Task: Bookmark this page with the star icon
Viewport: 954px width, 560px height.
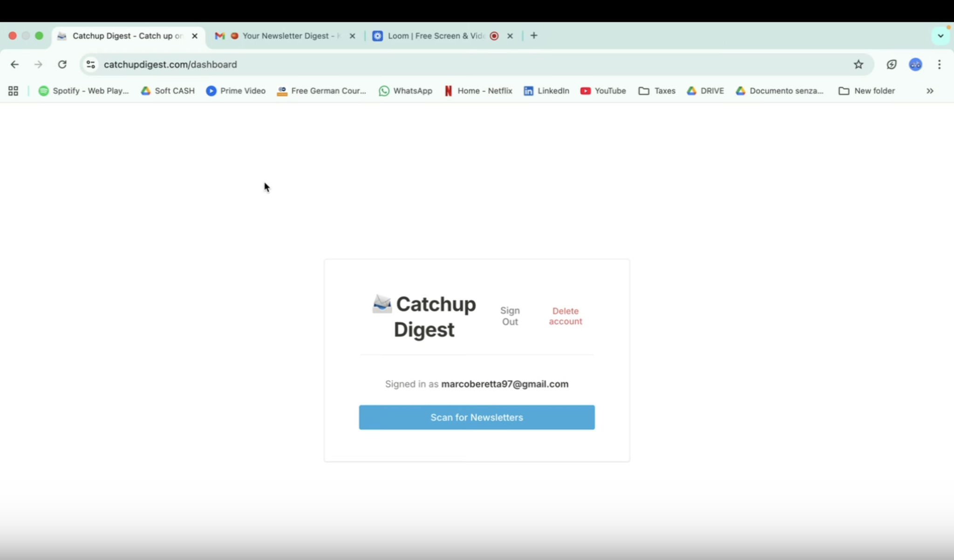Action: 859,64
